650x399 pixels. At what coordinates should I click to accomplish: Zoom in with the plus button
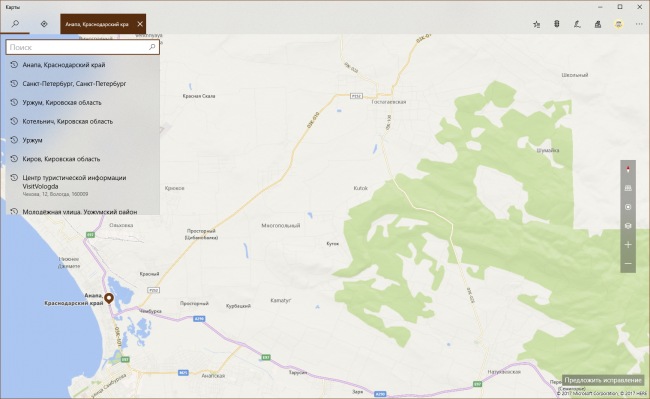[x=628, y=244]
